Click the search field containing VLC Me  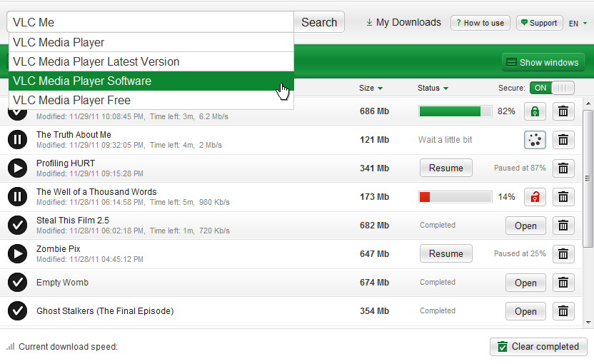[151, 22]
